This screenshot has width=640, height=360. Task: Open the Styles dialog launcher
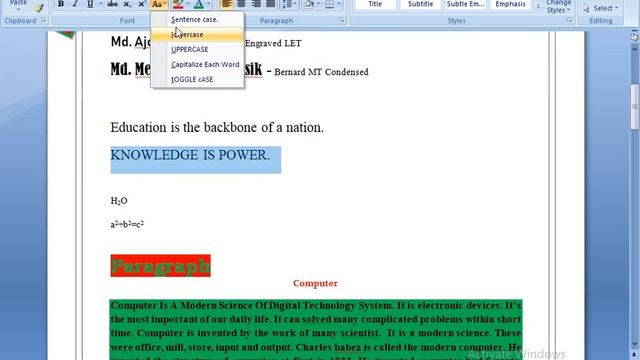tap(569, 20)
